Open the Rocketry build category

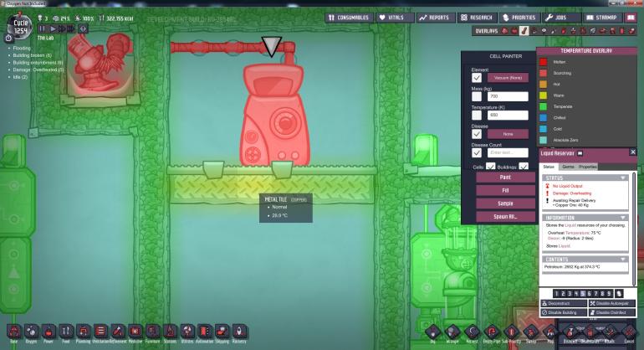[x=239, y=332]
